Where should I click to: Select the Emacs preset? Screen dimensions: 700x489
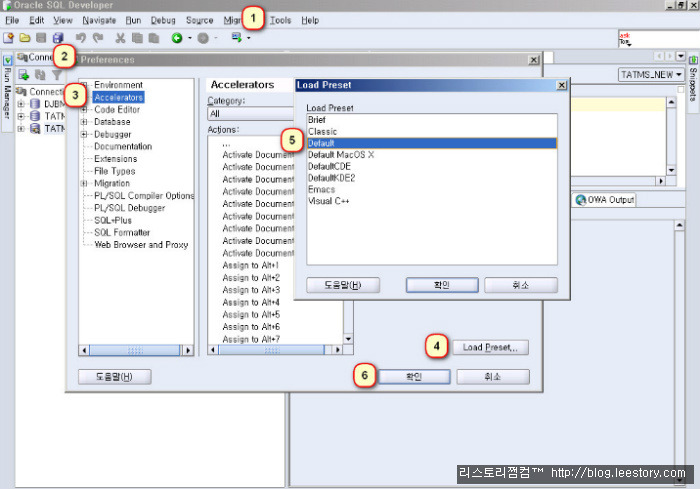(x=432, y=189)
